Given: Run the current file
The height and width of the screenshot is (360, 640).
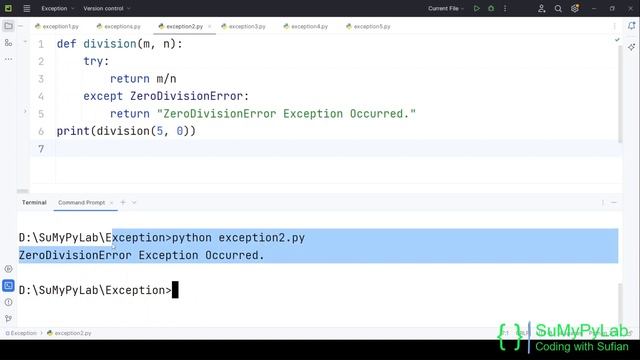Looking at the screenshot, I should point(476,8).
